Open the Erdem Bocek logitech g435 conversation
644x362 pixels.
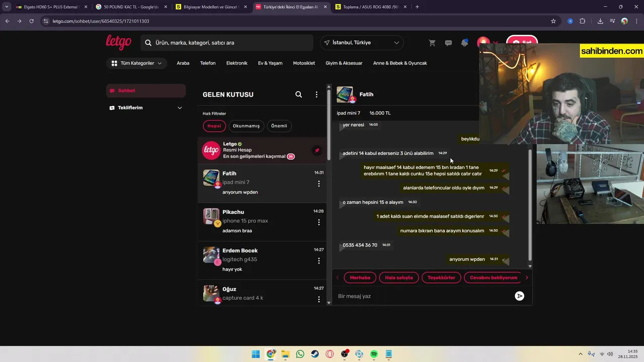(x=262, y=260)
